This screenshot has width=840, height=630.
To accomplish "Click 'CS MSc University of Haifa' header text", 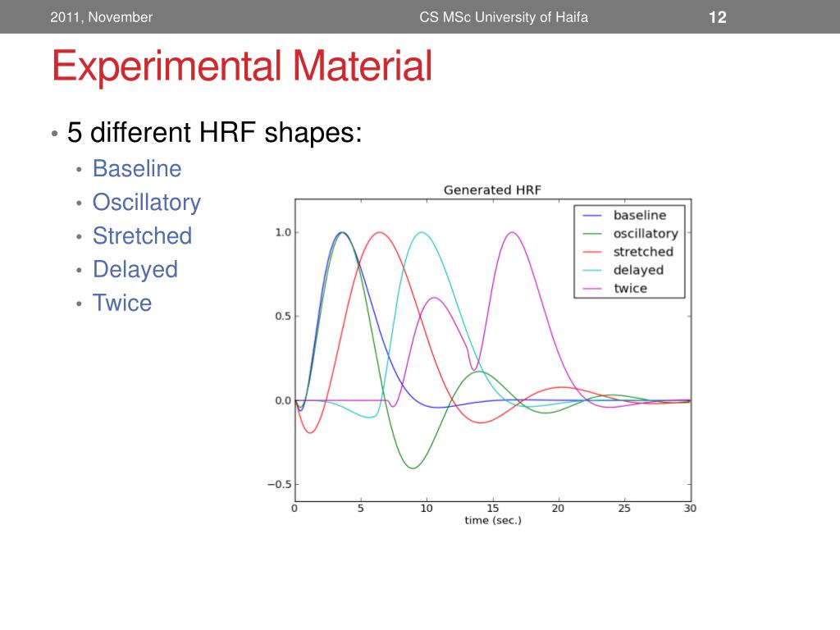I will 504,17.
